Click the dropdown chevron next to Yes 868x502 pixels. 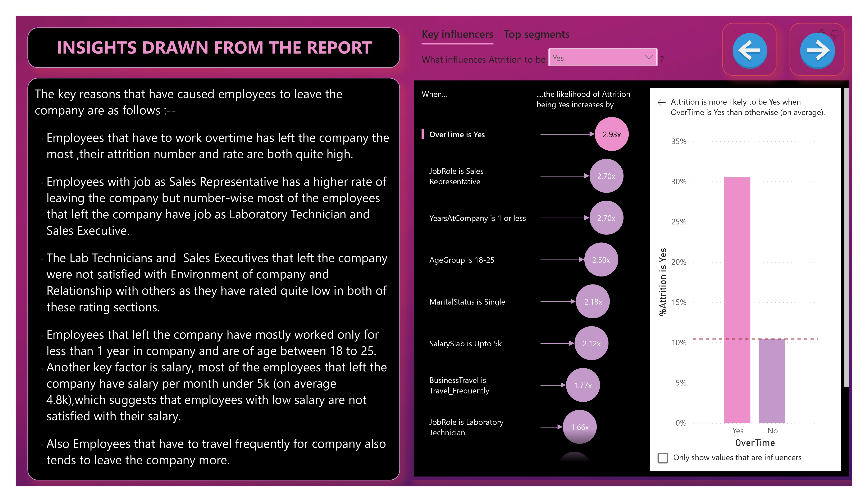[x=649, y=58]
